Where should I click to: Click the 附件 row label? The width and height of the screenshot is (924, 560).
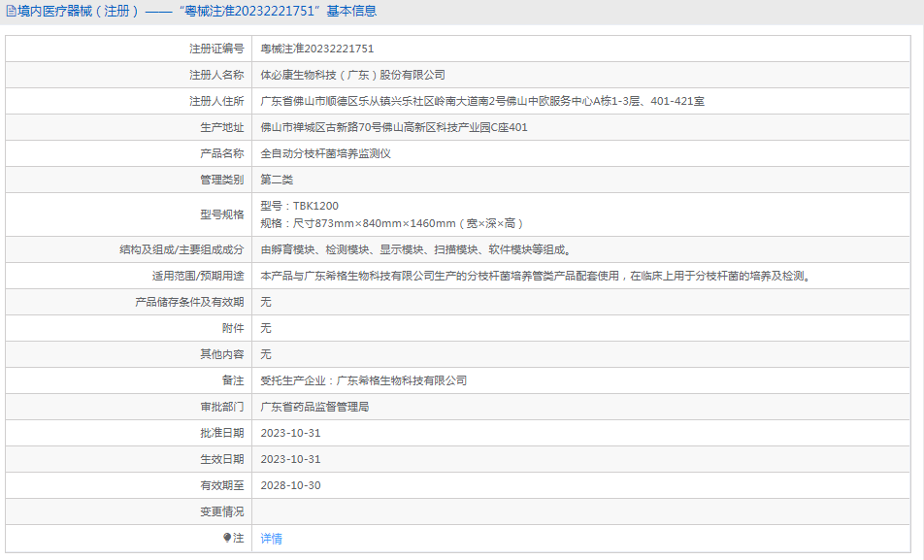coord(233,328)
